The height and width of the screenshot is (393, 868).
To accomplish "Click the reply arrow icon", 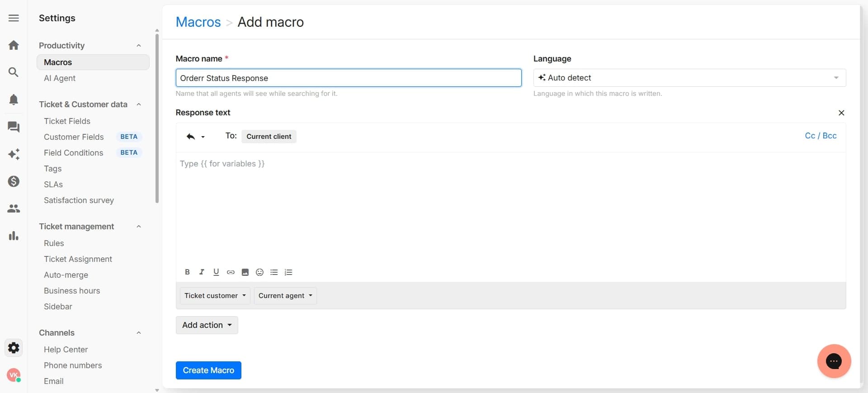I will coord(191,137).
